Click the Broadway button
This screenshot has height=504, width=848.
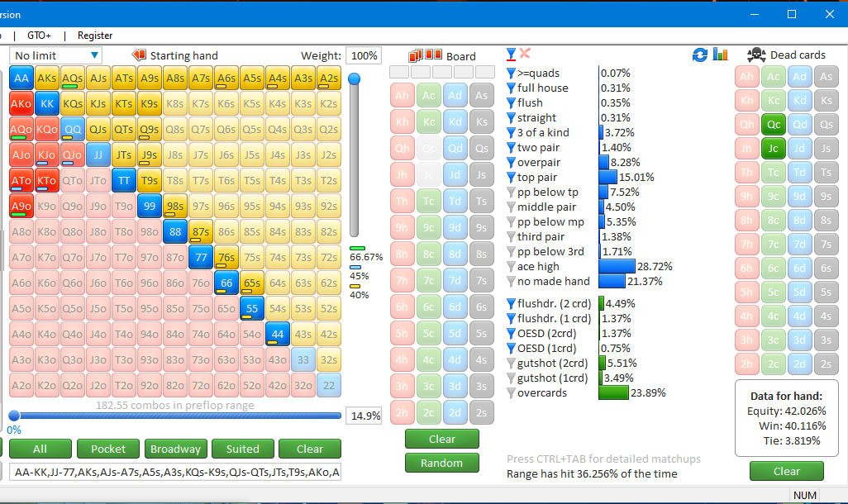[175, 449]
